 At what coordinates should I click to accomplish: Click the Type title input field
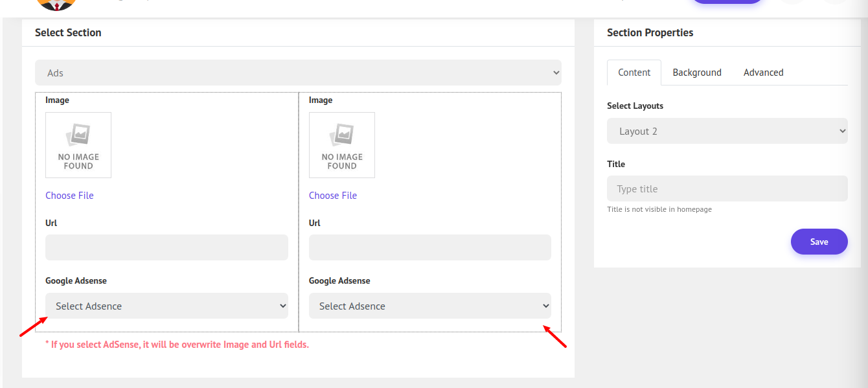click(x=727, y=188)
